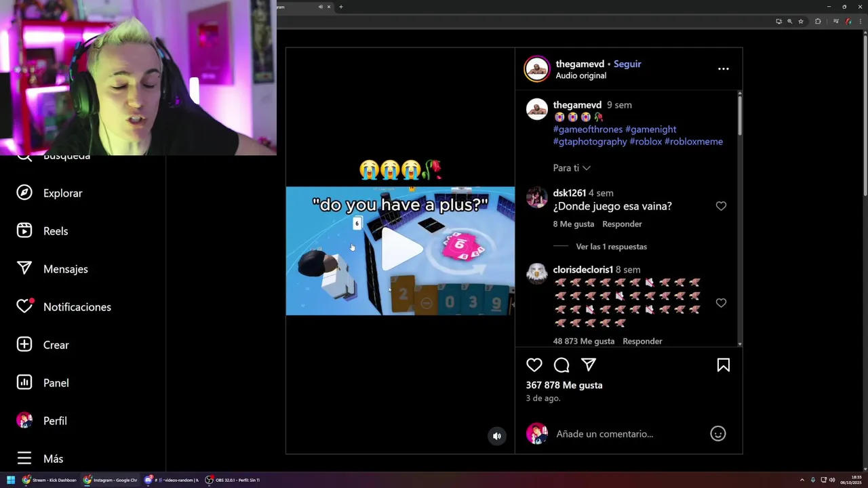Open Discord videos-random taskbar window
Viewport: 868px width, 488px height.
click(x=172, y=480)
